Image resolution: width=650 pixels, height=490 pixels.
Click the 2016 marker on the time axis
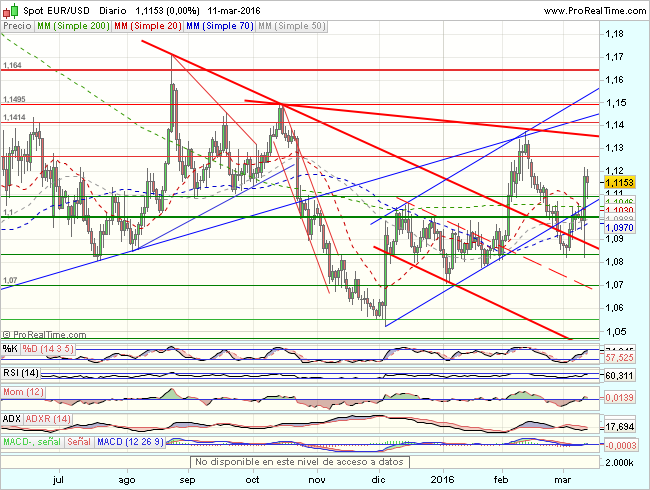point(442,480)
